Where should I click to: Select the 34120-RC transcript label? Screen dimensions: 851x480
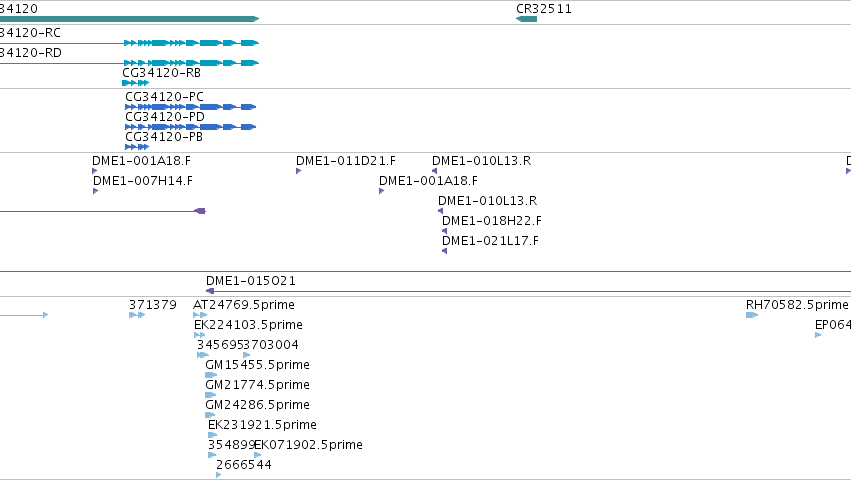click(30, 33)
